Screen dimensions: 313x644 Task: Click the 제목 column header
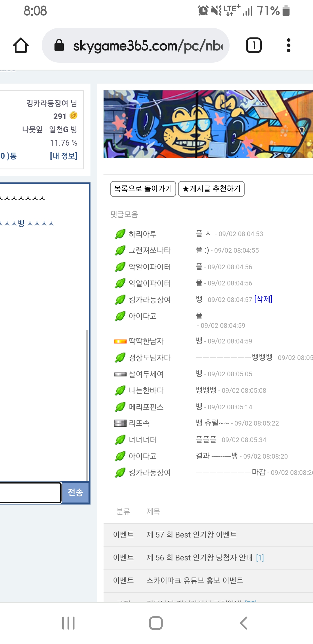click(153, 511)
